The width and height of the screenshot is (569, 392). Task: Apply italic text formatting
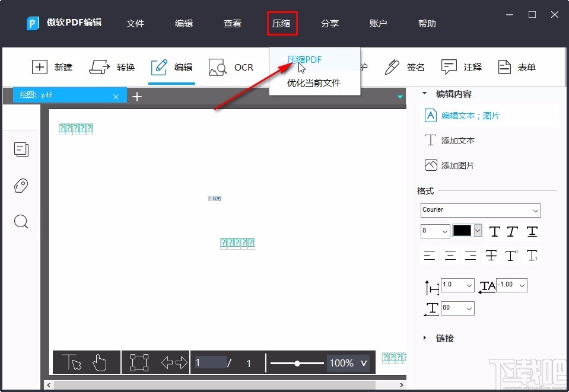pos(513,231)
